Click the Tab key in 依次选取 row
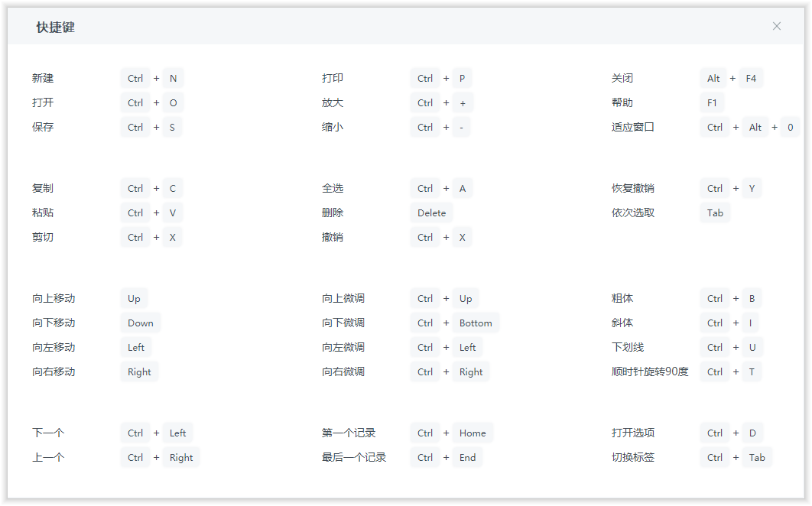The width and height of the screenshot is (812, 506). coord(715,212)
